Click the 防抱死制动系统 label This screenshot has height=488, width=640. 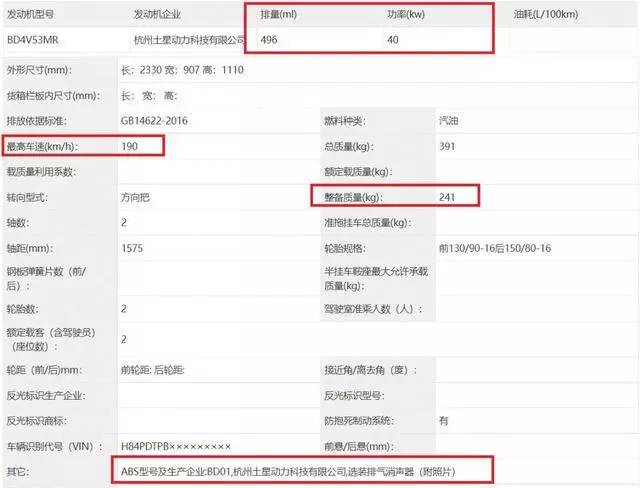pyautogui.click(x=359, y=421)
